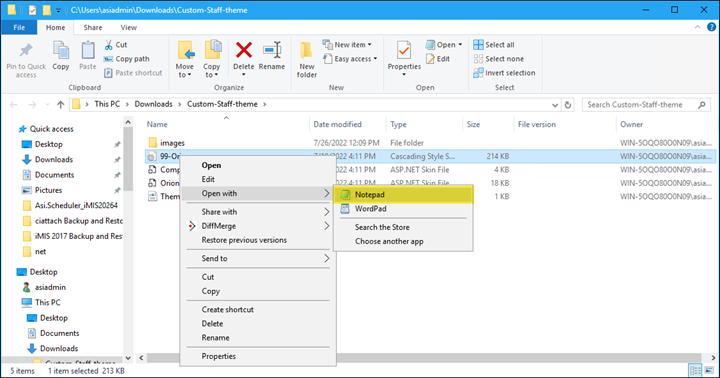Screen dimensions: 720x378
Task: Open the File tab
Action: point(19,28)
